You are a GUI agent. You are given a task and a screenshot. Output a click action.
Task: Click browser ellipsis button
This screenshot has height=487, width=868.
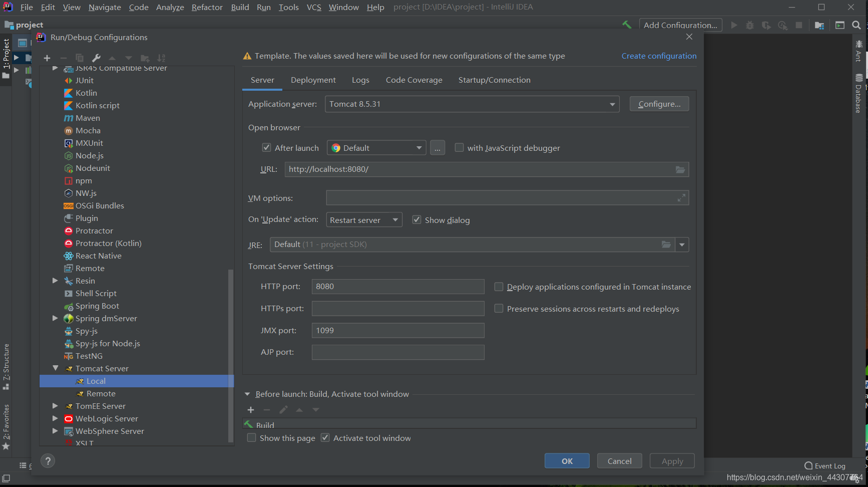pos(438,148)
